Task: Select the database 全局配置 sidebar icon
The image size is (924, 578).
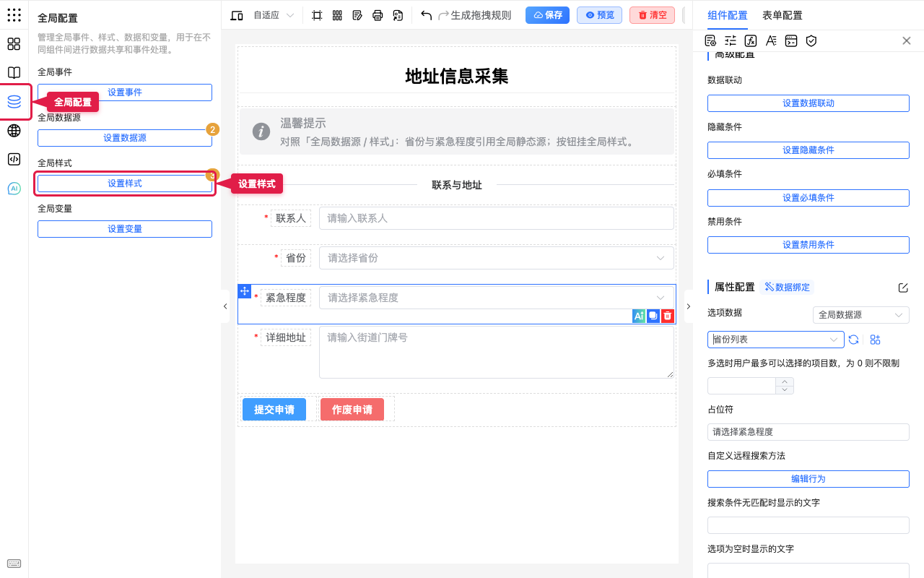Action: tap(14, 102)
